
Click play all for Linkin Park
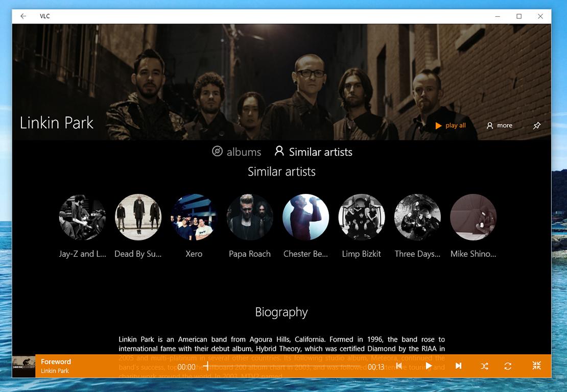point(450,126)
